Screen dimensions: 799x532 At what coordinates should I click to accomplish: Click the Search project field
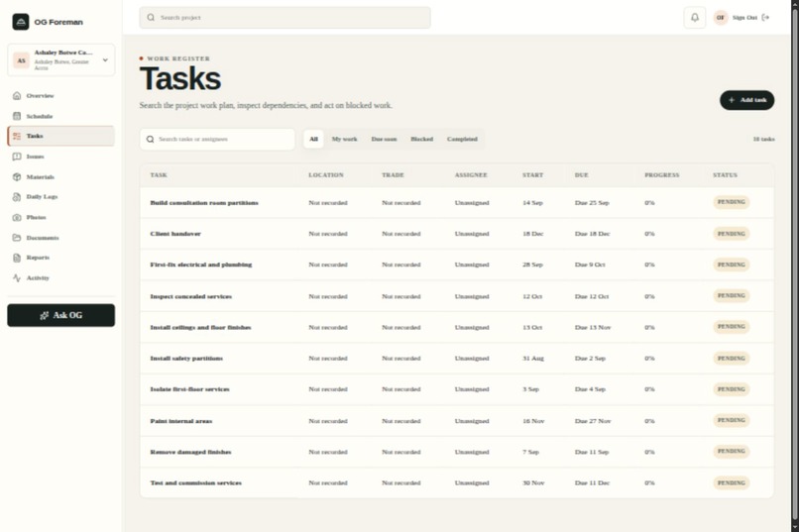(x=285, y=17)
